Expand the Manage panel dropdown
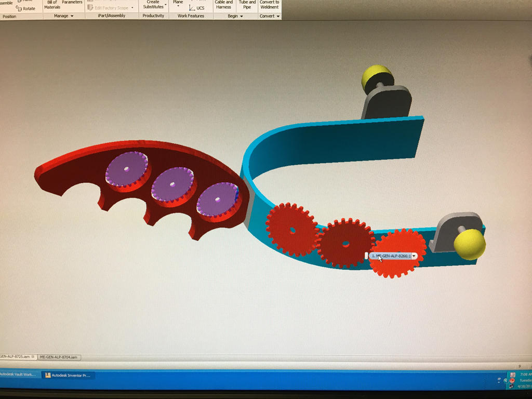The height and width of the screenshot is (399, 532). (x=72, y=16)
